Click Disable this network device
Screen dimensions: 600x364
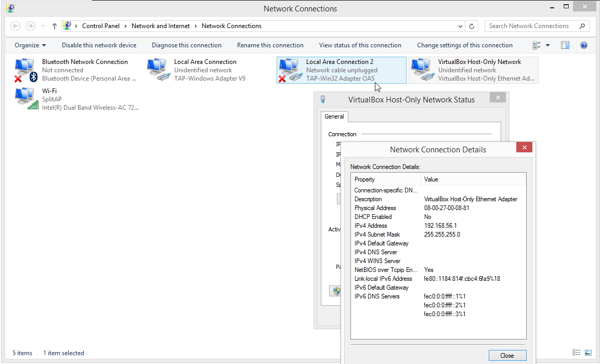coord(99,45)
